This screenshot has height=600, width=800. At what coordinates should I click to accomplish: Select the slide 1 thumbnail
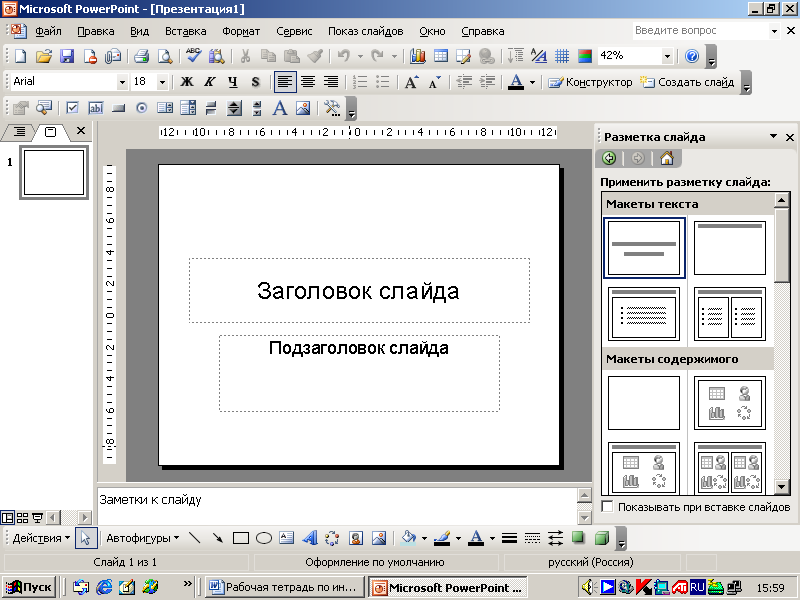click(54, 172)
